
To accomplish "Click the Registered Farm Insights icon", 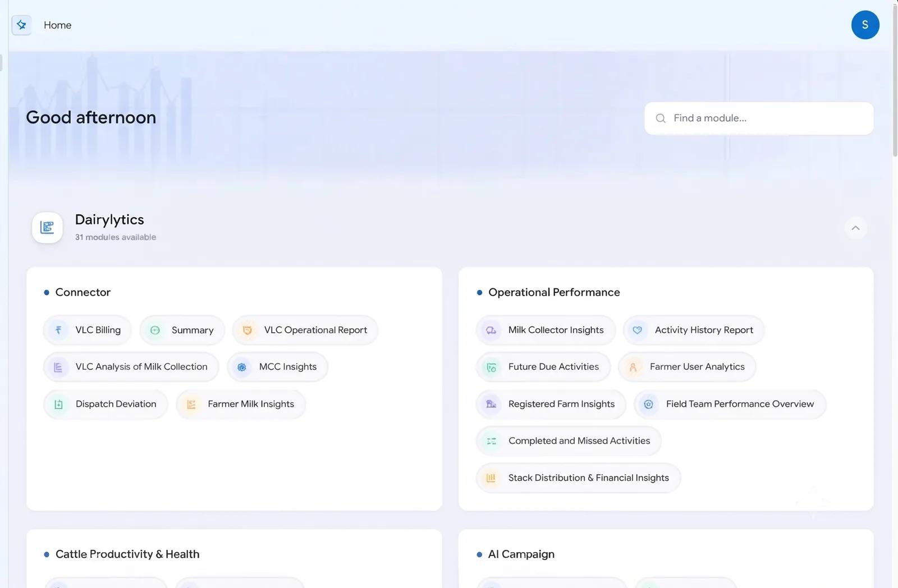I will (x=491, y=404).
